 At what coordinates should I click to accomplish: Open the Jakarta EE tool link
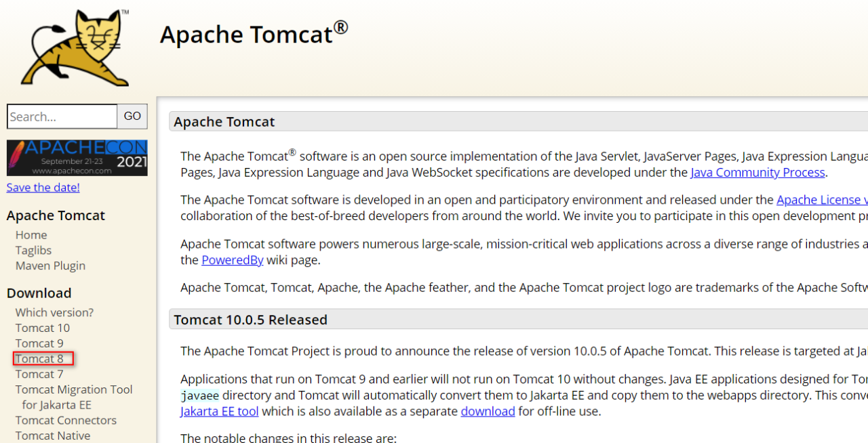tap(219, 411)
